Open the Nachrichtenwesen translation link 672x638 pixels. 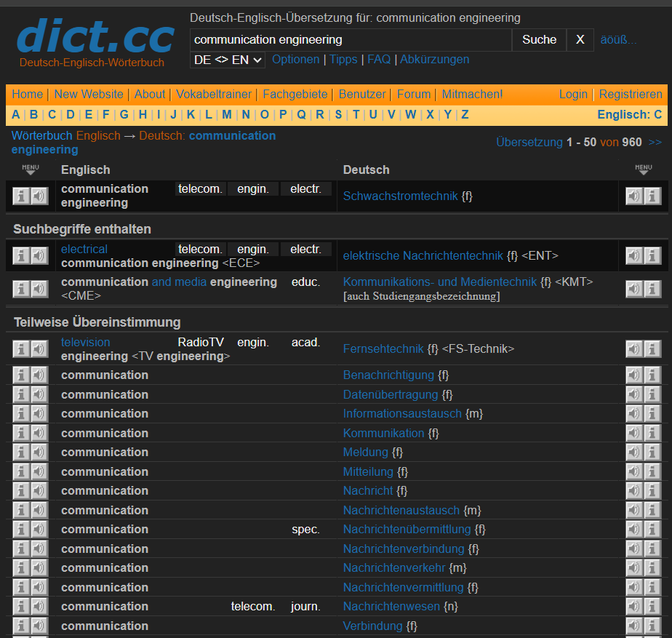[391, 606]
